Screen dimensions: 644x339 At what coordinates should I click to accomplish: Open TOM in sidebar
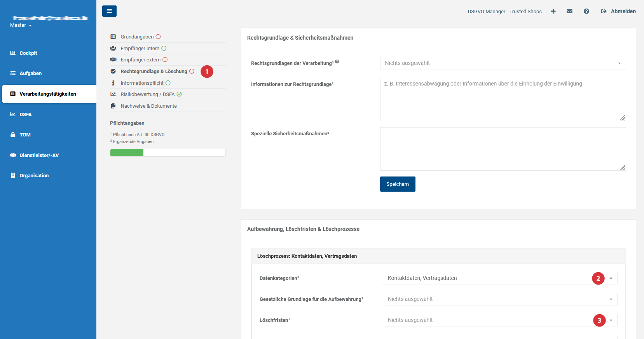point(25,135)
